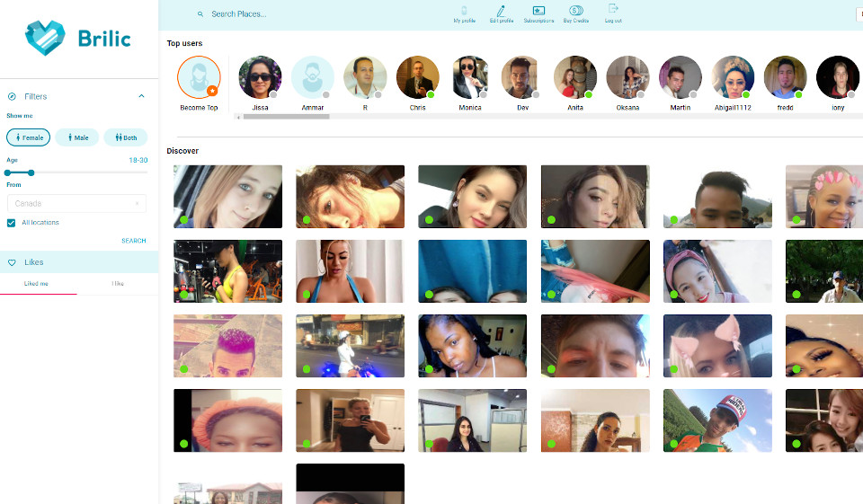Click the SEARCH filter button
863x504 pixels.
133,241
